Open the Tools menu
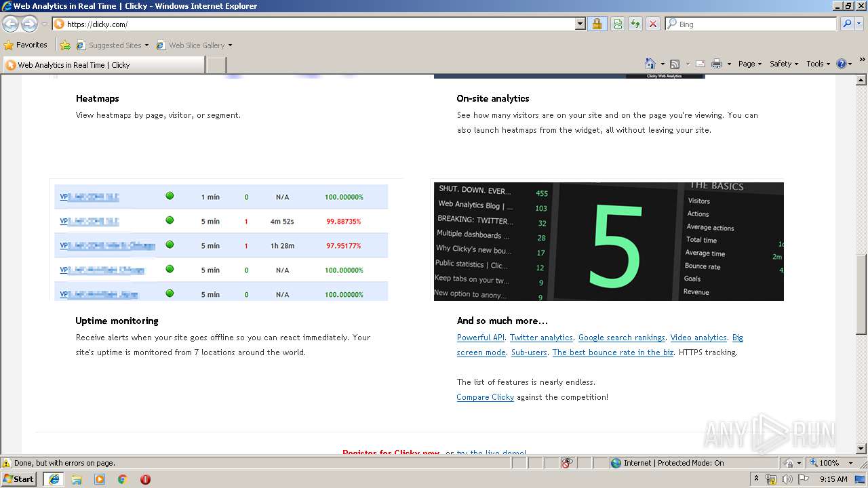This screenshot has width=868, height=488. tap(818, 64)
